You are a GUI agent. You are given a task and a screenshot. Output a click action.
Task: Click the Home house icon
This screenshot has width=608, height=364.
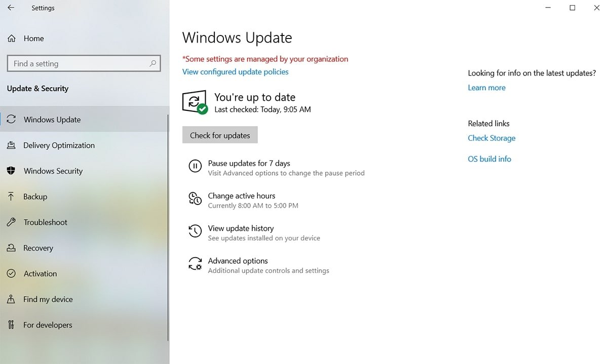tap(11, 38)
